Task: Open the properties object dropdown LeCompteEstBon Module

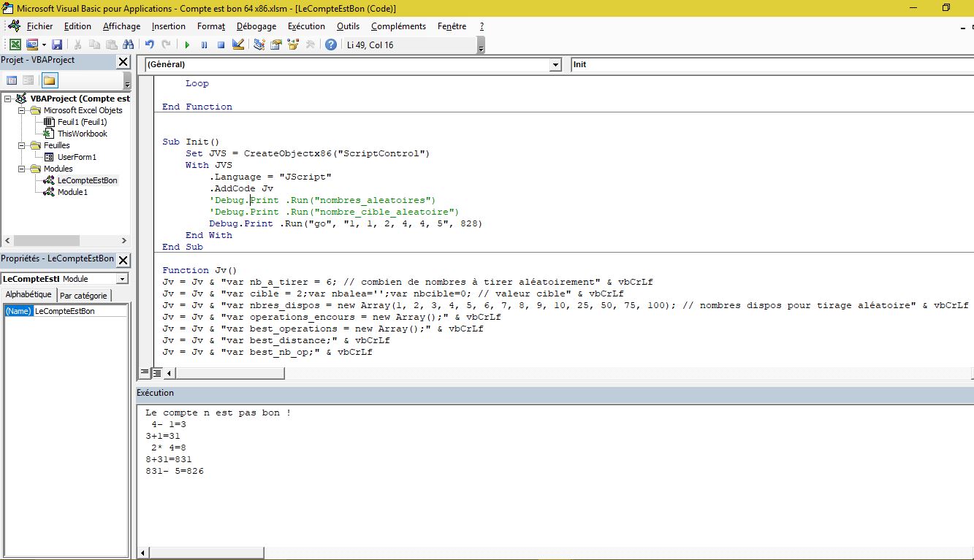Action: click(122, 279)
